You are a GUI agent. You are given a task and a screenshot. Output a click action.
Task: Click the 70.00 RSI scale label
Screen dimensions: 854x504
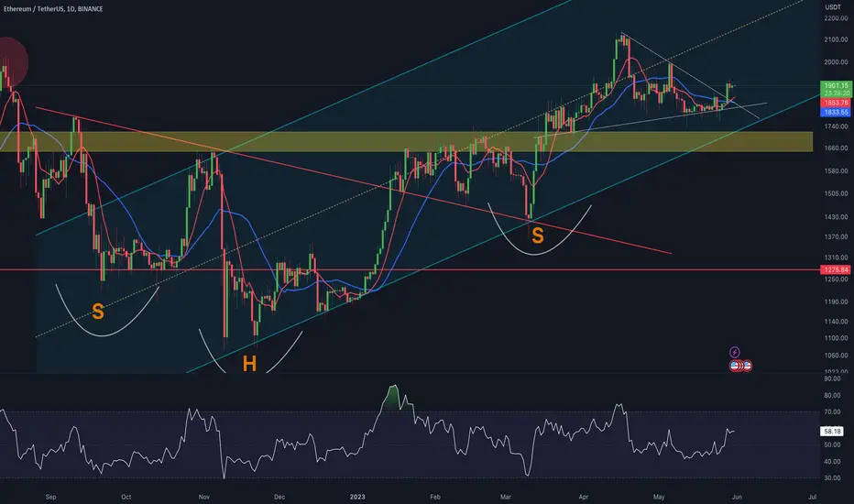pos(832,412)
